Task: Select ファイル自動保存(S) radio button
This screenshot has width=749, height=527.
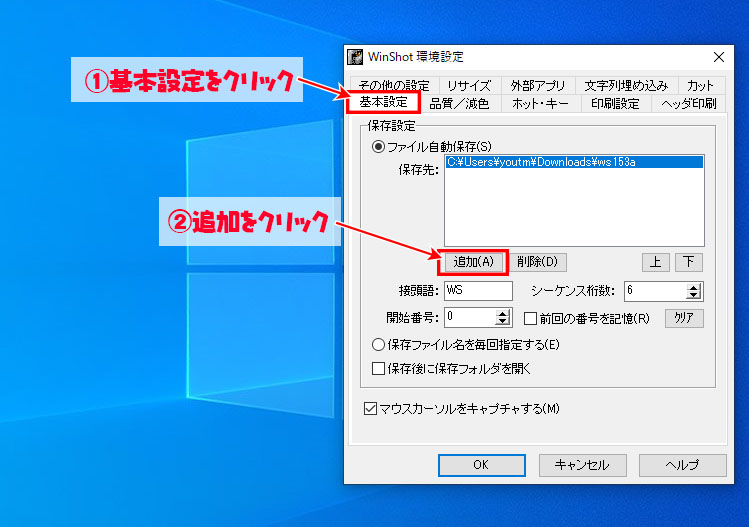Action: point(378,147)
